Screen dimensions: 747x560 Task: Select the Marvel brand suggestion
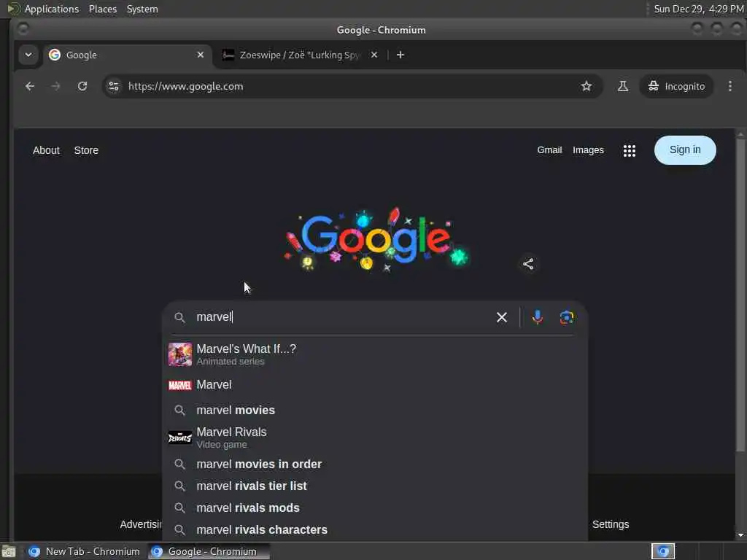[x=375, y=385]
